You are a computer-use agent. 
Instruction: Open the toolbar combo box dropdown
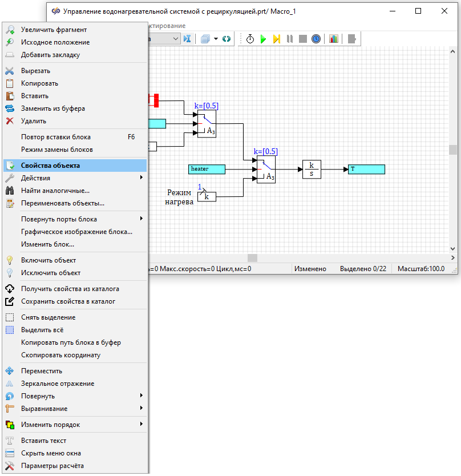pyautogui.click(x=175, y=39)
